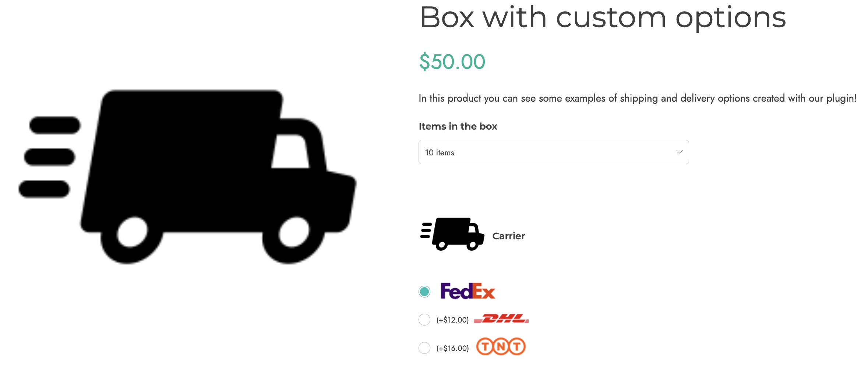
Task: Click the 'Items in the box' label
Action: (458, 126)
